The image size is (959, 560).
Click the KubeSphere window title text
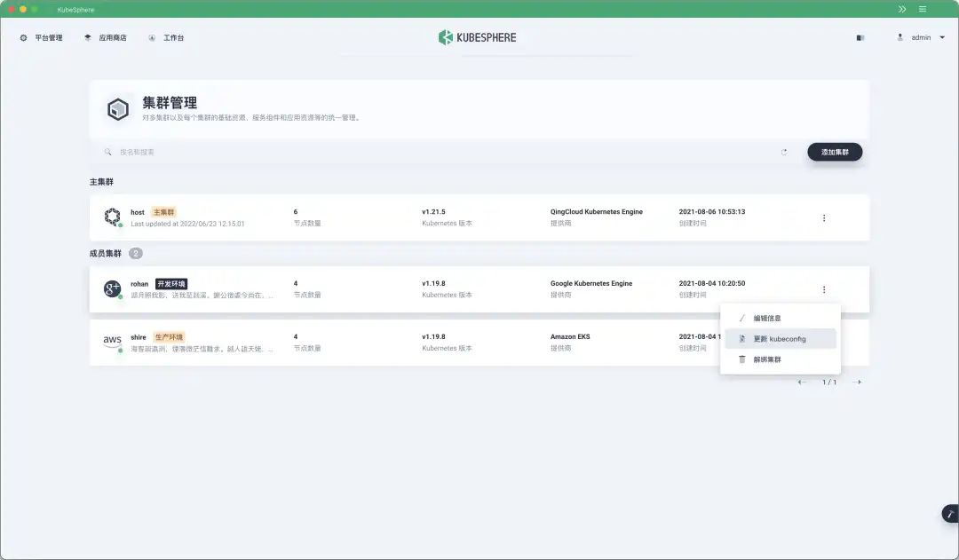[x=75, y=10]
